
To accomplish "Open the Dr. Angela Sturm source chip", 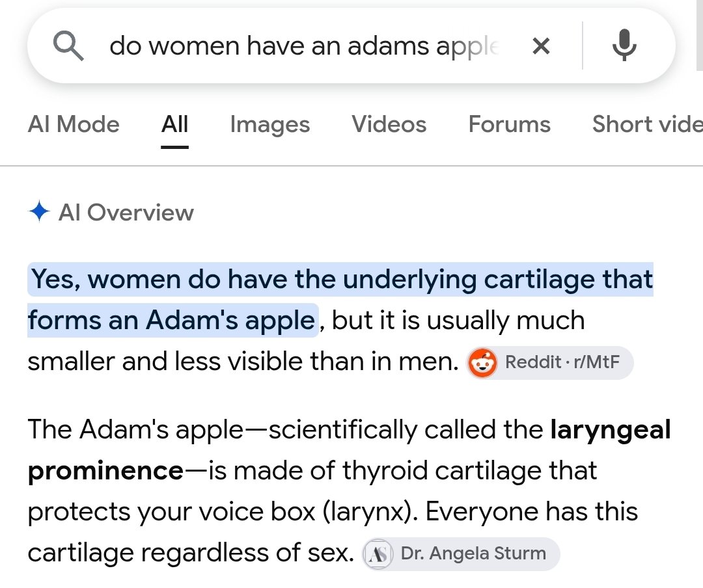I will (x=461, y=554).
